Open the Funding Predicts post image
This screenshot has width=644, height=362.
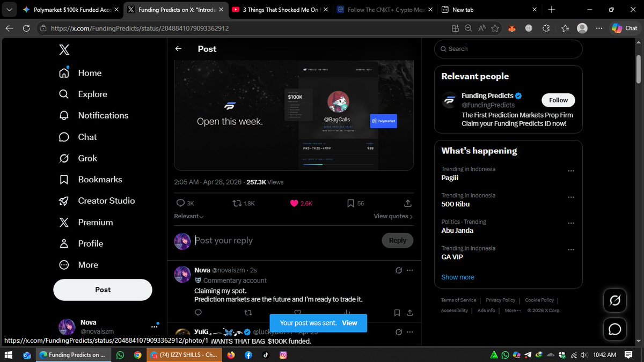(x=294, y=114)
